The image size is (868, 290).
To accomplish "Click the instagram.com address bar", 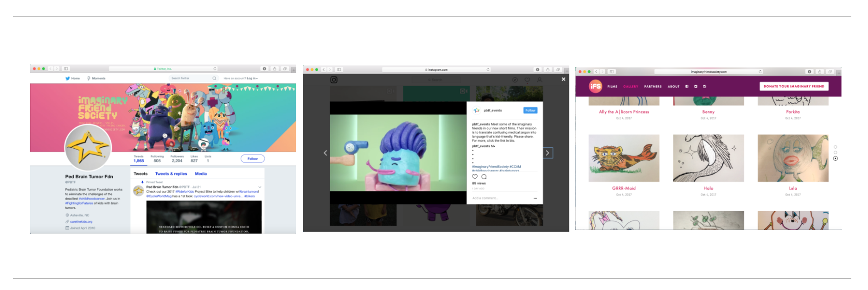I will [x=436, y=69].
